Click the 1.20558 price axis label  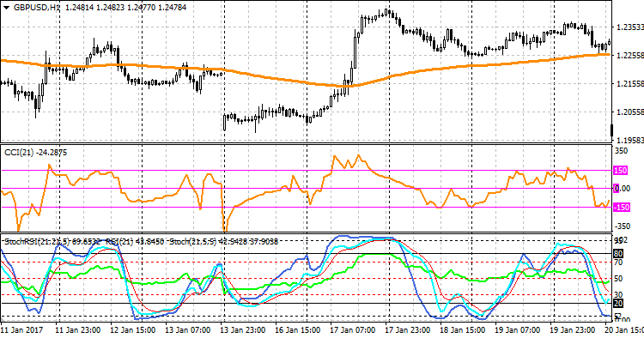629,112
